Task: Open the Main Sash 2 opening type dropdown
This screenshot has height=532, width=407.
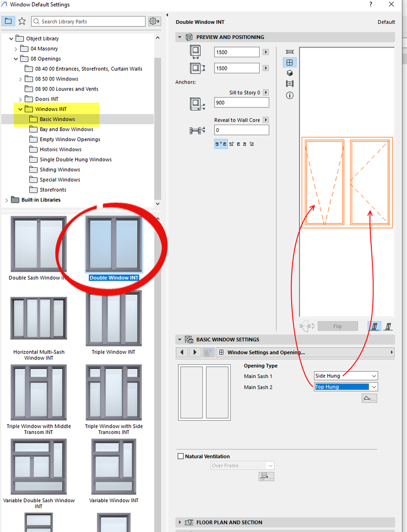Action: [346, 387]
